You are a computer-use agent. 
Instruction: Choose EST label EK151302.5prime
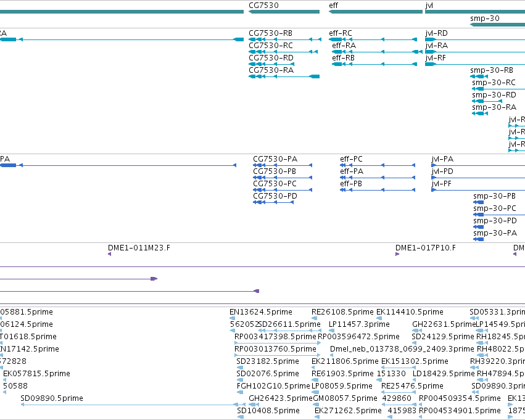(x=415, y=361)
